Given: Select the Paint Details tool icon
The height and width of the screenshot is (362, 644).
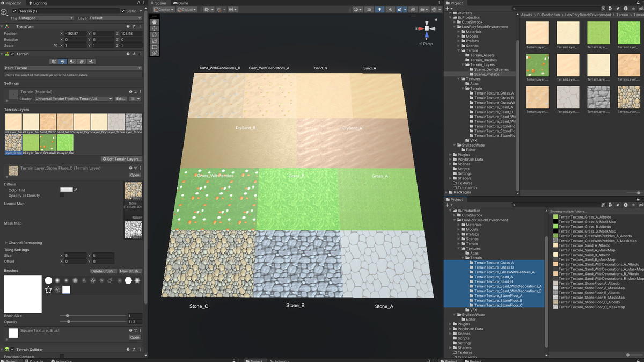Looking at the screenshot, I should pyautogui.click(x=81, y=62).
